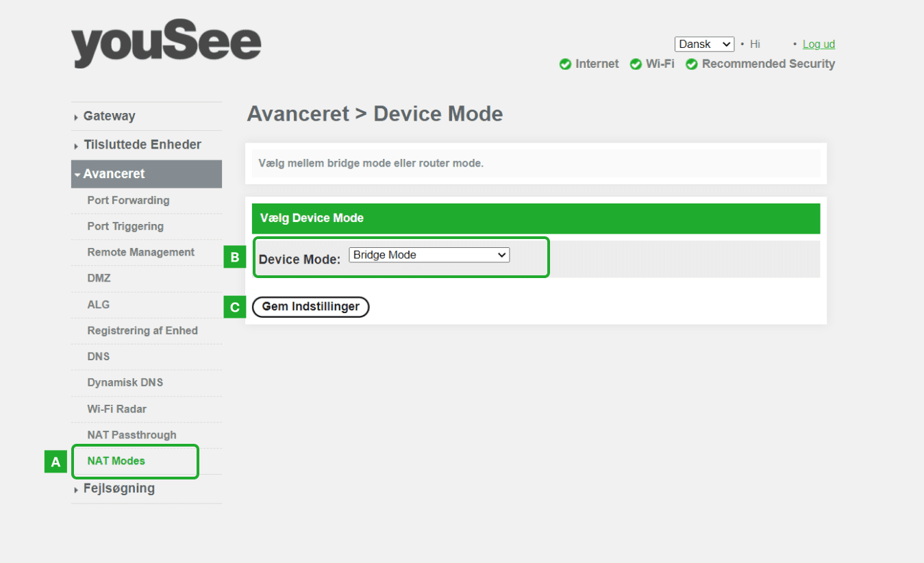Navigate to Dynamisk DNS
The image size is (924, 563).
click(125, 383)
